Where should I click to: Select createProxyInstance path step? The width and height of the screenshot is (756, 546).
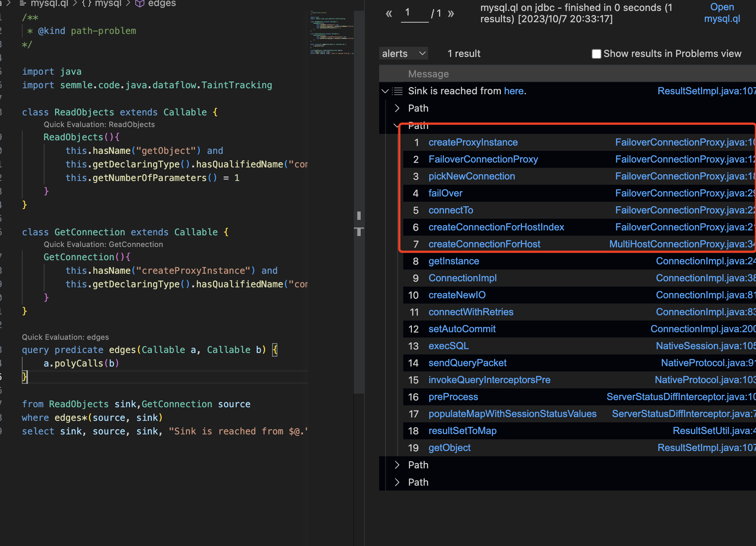click(x=473, y=142)
